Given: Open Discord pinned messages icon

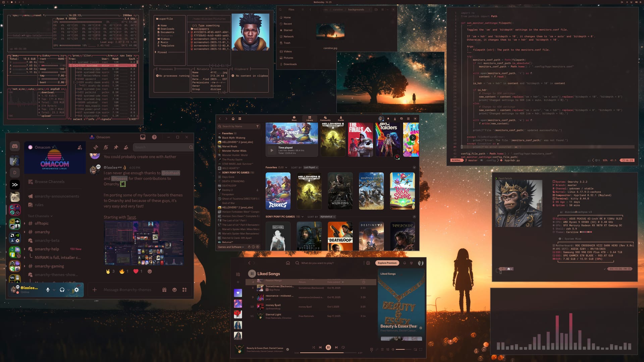Looking at the screenshot, I should click(x=116, y=147).
